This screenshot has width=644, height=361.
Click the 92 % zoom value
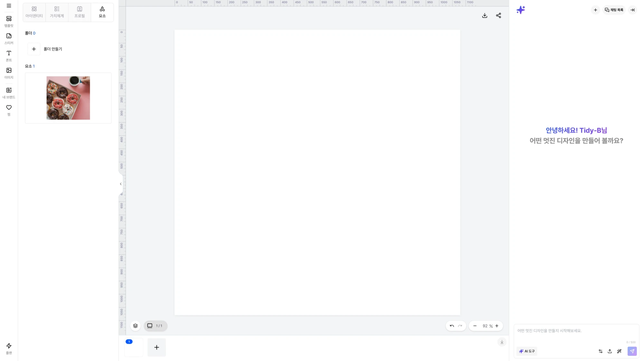[x=488, y=326]
